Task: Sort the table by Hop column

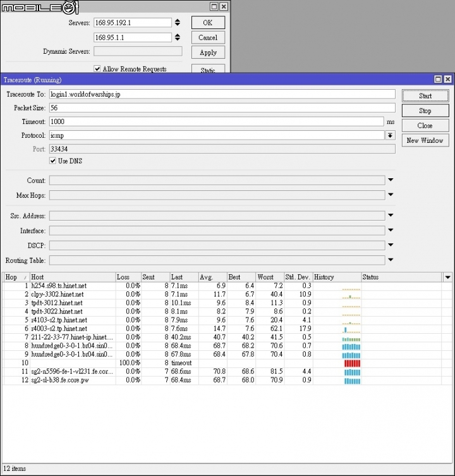Action: tap(16, 277)
